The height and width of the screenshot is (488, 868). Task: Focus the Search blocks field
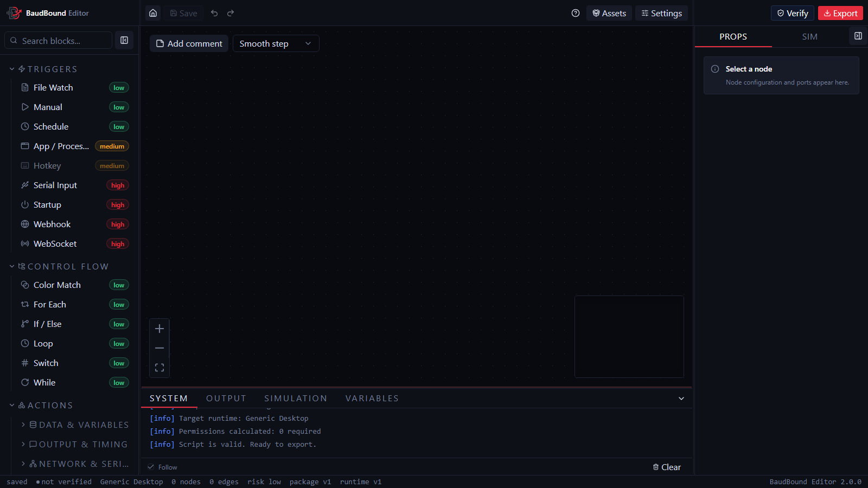click(x=59, y=41)
